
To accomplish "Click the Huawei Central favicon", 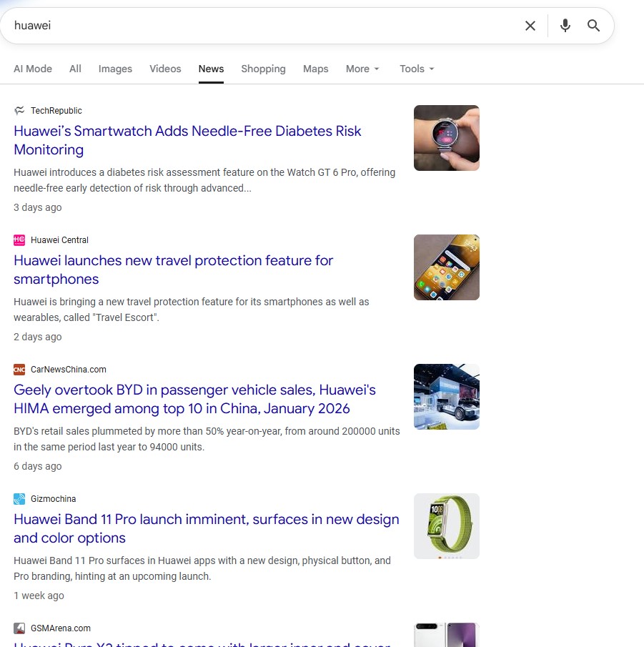I will (19, 240).
